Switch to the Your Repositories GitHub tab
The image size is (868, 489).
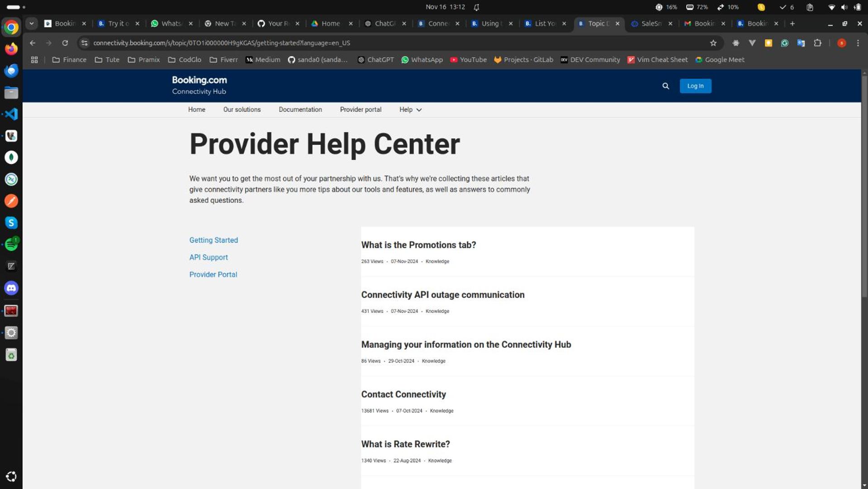(278, 24)
